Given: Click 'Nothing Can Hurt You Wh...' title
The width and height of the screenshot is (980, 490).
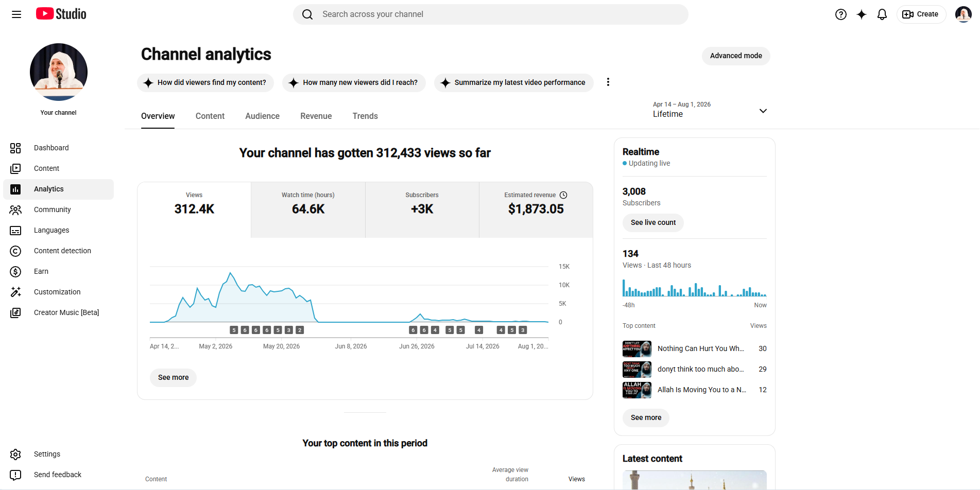Looking at the screenshot, I should coord(701,349).
